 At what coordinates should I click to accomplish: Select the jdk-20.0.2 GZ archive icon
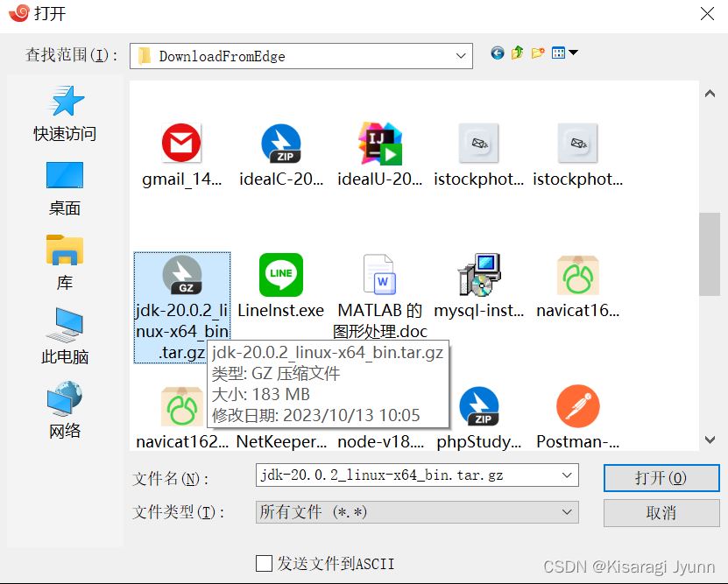tap(182, 275)
